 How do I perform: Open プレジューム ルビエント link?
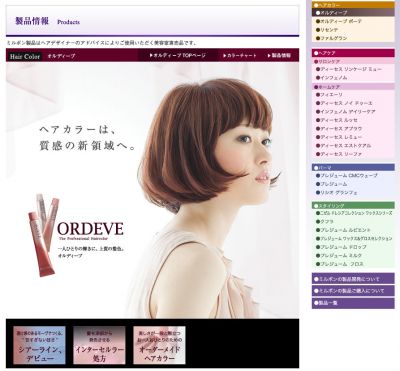pyautogui.click(x=343, y=230)
